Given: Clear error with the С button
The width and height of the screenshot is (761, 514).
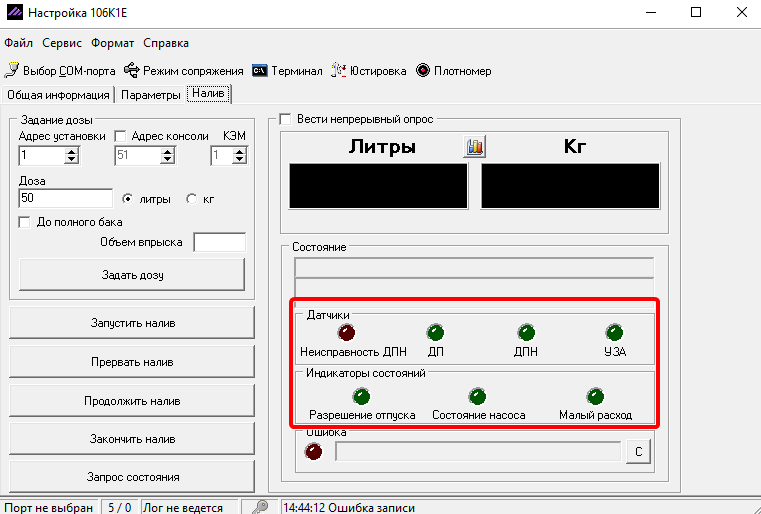Looking at the screenshot, I should [638, 452].
